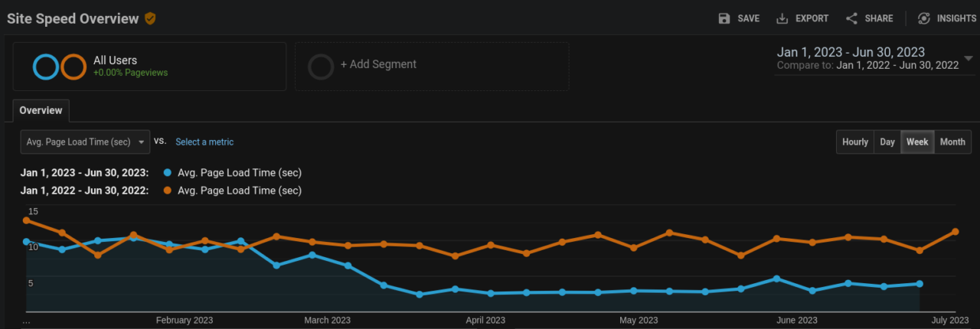Click + Add Segment
This screenshot has width=980, height=329.
[378, 64]
